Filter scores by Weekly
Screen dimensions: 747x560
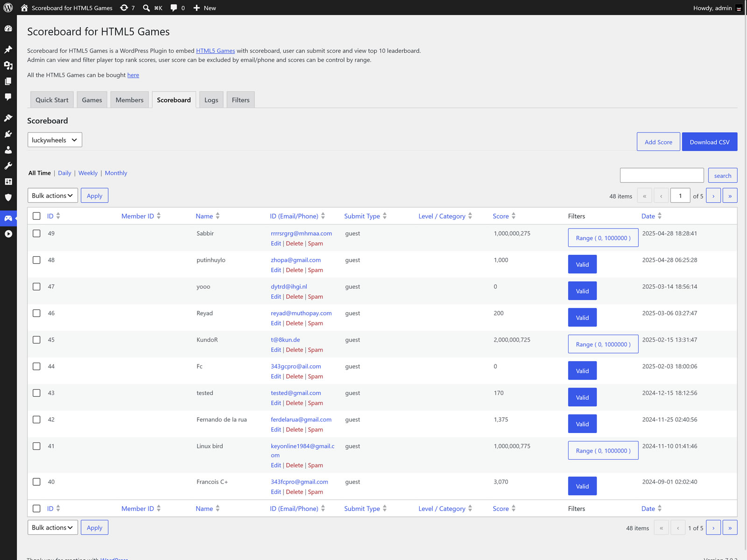[x=88, y=173]
